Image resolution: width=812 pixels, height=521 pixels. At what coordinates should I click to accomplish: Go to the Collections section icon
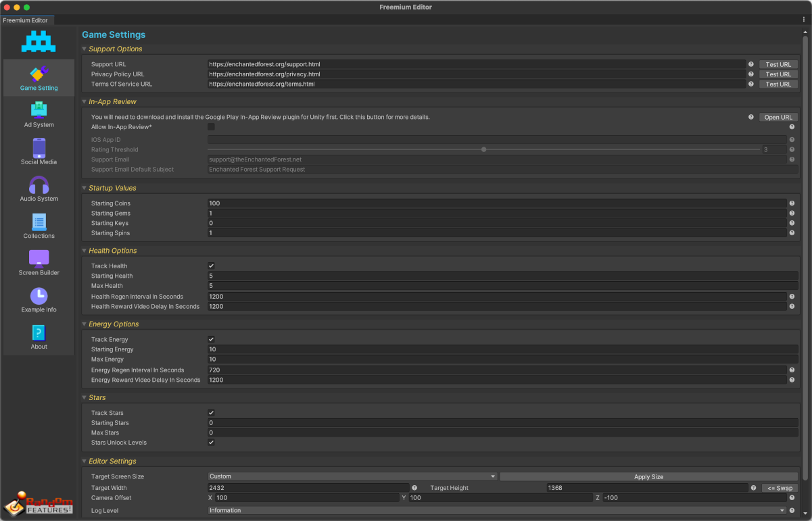tap(39, 222)
